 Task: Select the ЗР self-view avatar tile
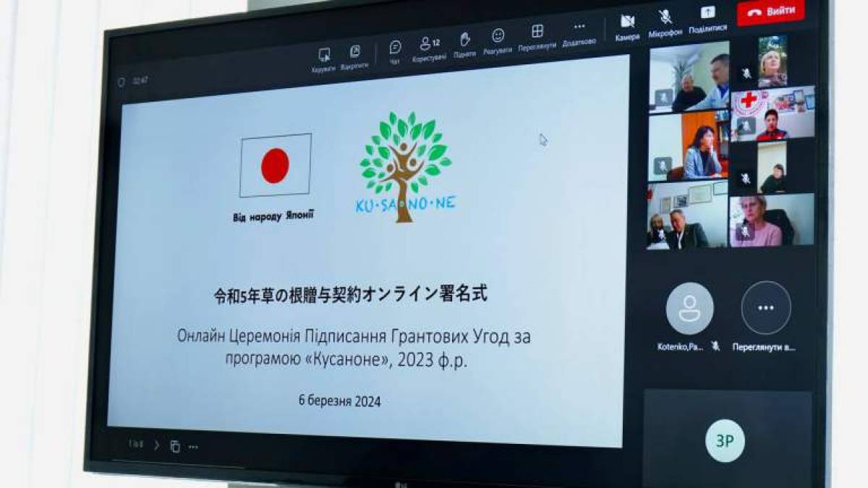tap(725, 440)
